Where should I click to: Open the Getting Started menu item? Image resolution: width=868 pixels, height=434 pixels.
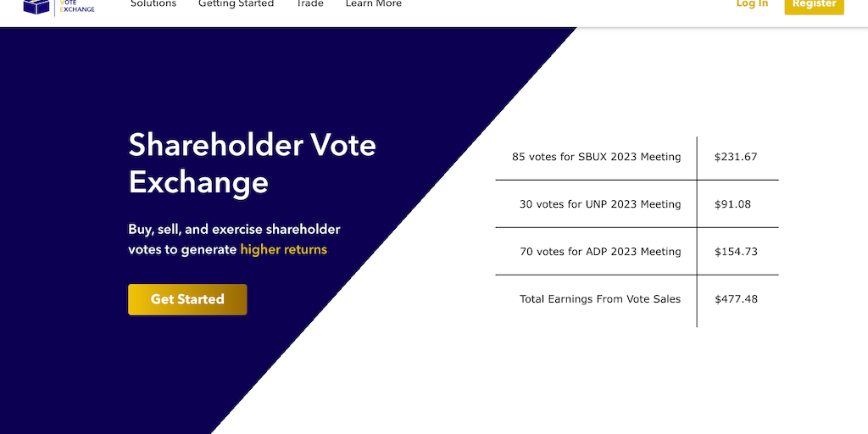point(236,4)
